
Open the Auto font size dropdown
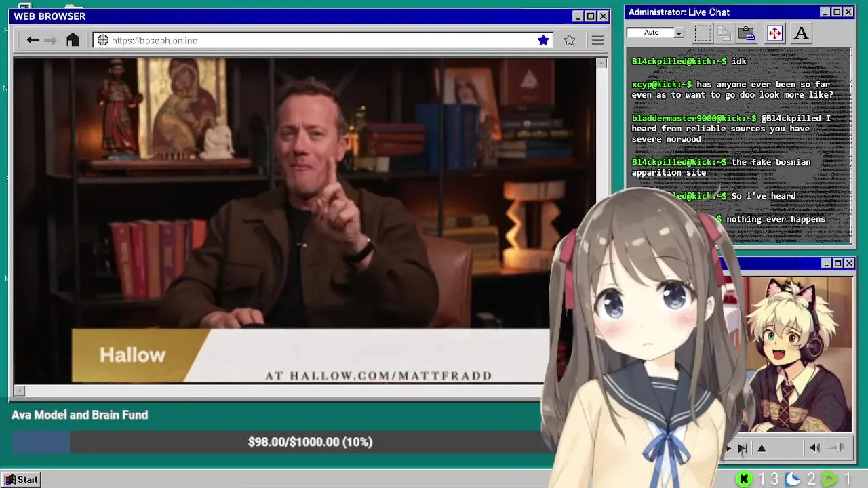point(679,33)
